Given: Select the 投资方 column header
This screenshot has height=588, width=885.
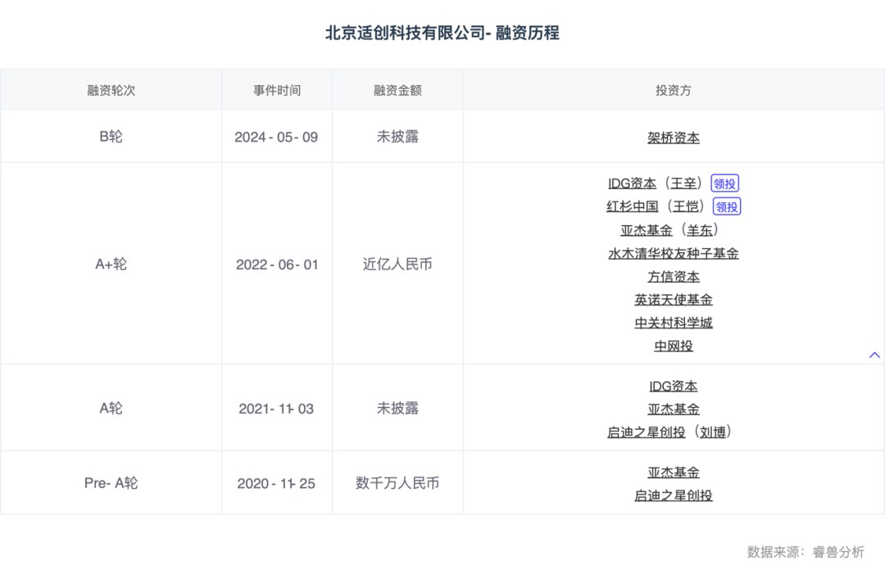Looking at the screenshot, I should point(674,90).
